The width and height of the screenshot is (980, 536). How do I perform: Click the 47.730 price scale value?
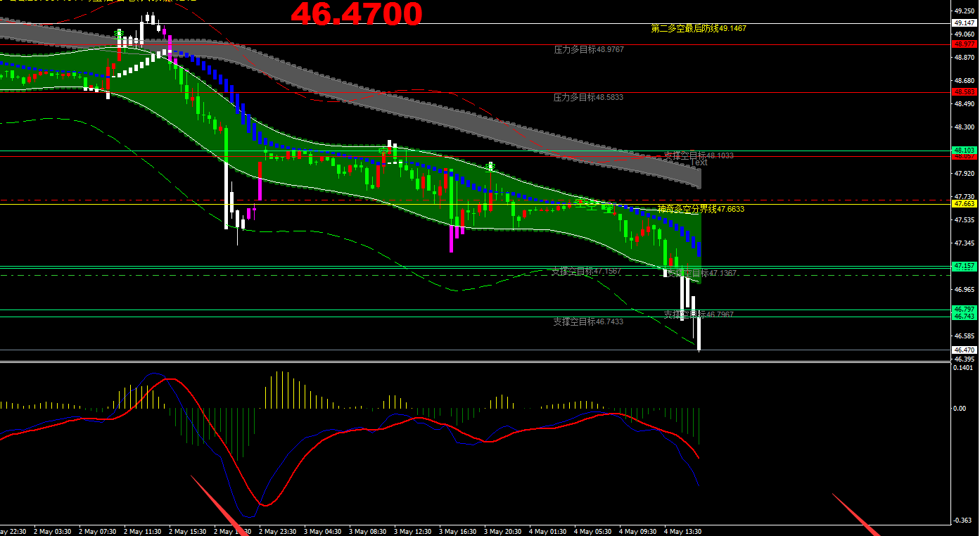964,196
